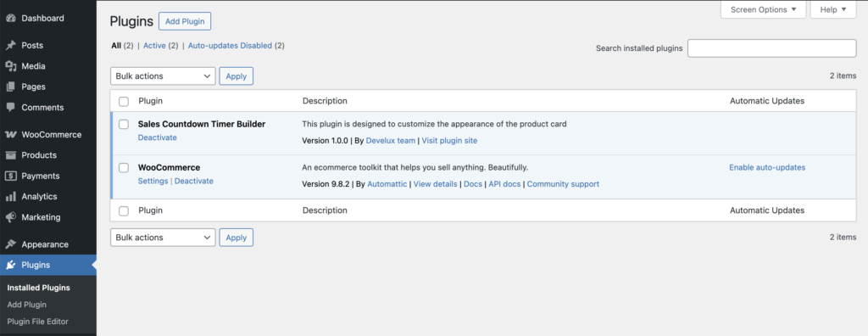868x336 pixels.
Task: Click the Comments speech bubble icon
Action: pyautogui.click(x=10, y=108)
